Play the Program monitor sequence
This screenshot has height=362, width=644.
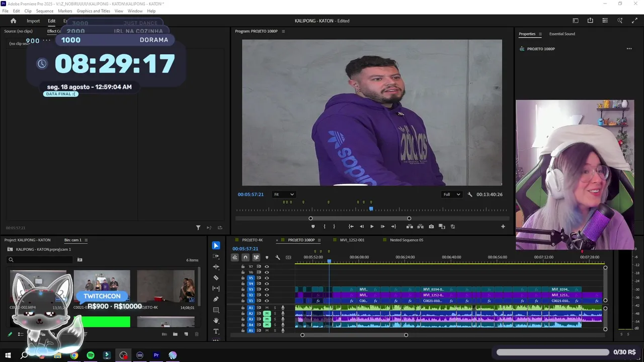coord(372,227)
